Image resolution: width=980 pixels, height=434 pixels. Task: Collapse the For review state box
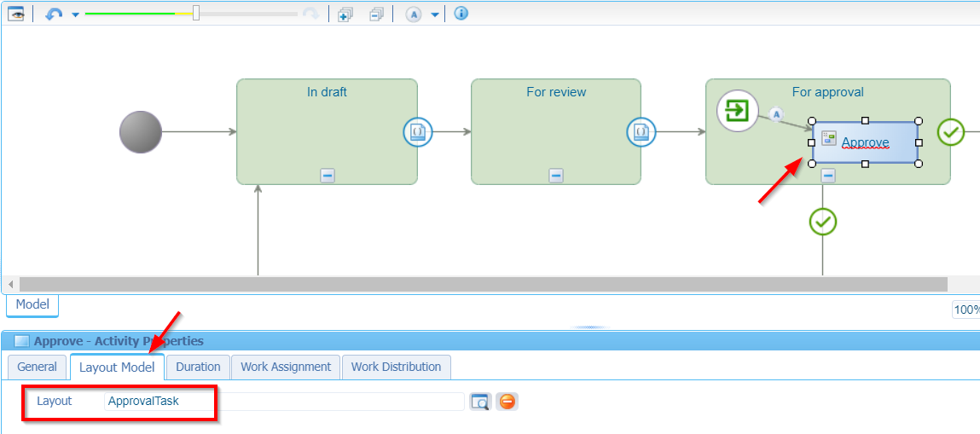tap(556, 176)
